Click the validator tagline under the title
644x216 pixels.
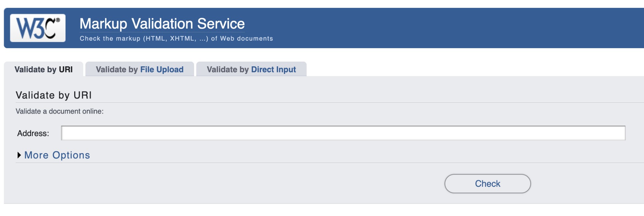(x=176, y=38)
